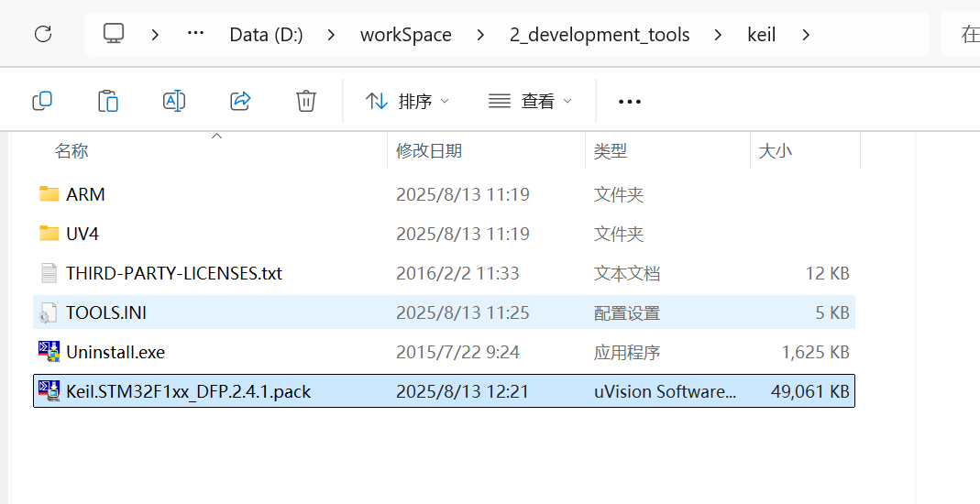
Task: Select the UV4 folder
Action: click(444, 234)
